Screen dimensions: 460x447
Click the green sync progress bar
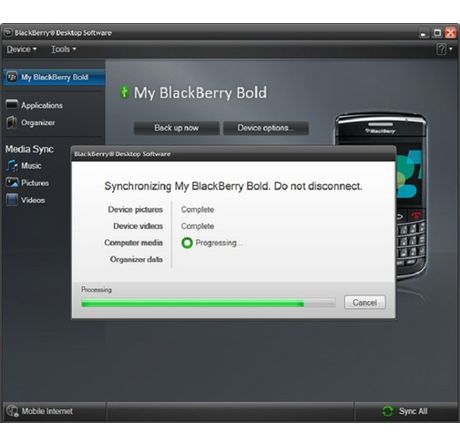pos(208,303)
